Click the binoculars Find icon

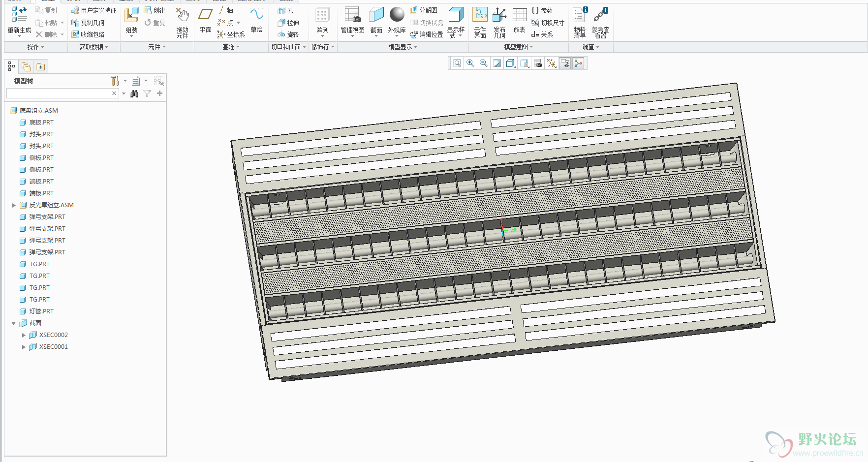[134, 93]
